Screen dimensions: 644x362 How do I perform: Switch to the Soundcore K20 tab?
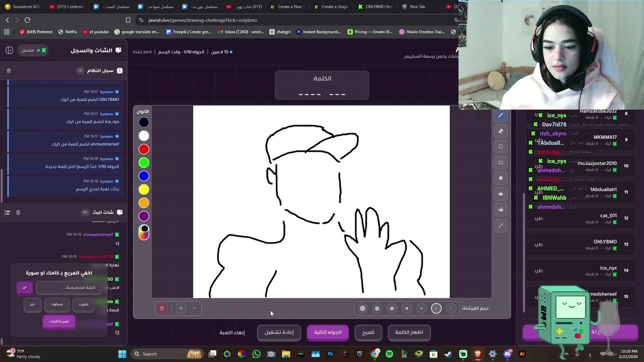click(x=23, y=7)
